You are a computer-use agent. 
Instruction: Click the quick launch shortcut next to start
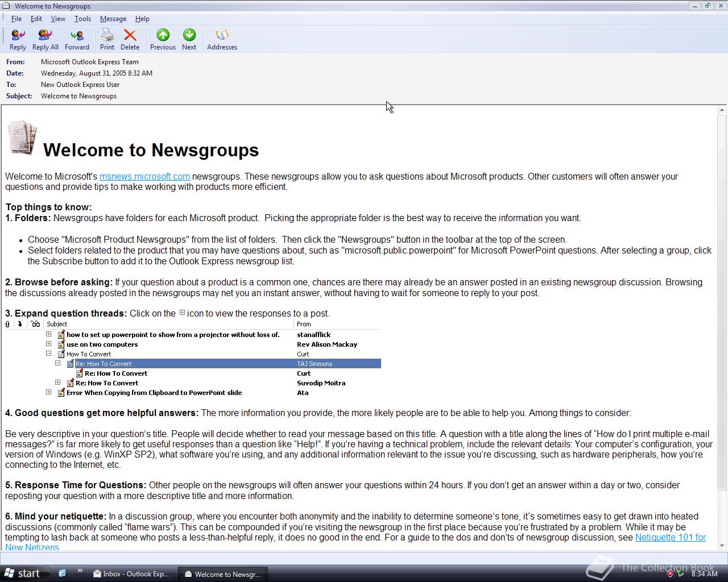[63, 573]
